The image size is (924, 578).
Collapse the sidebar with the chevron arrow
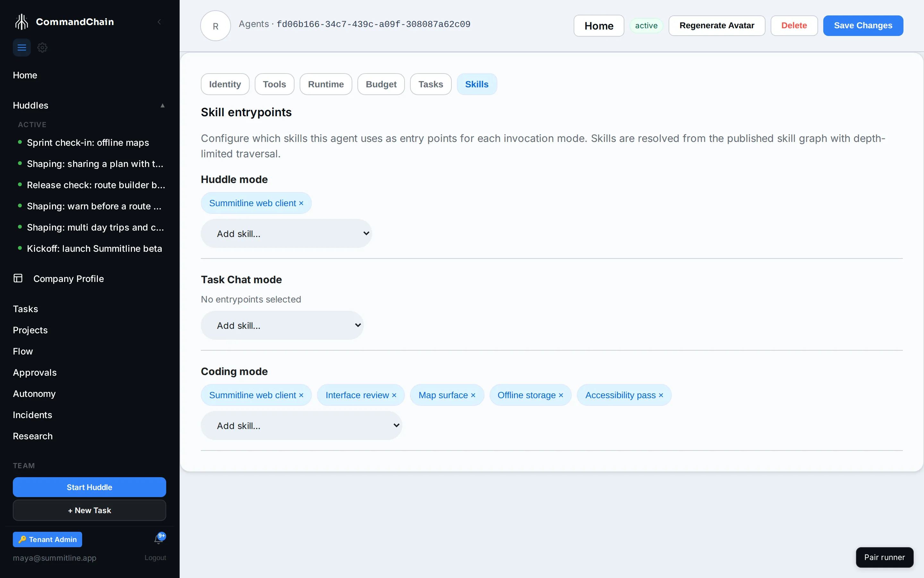pyautogui.click(x=159, y=22)
